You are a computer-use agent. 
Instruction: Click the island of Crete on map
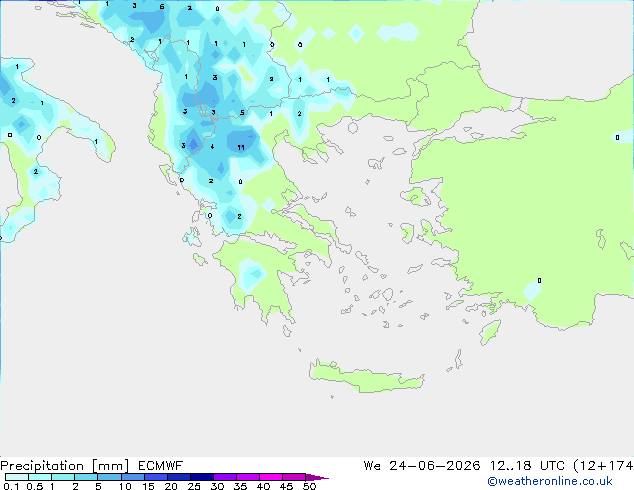click(366, 377)
